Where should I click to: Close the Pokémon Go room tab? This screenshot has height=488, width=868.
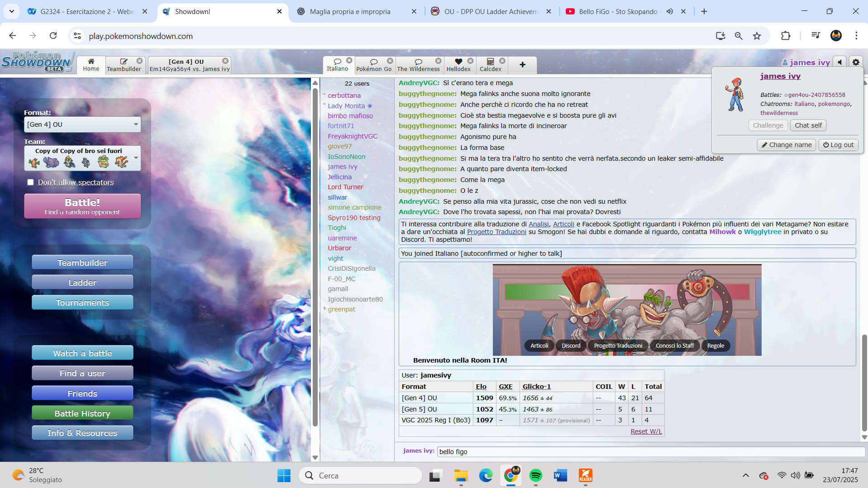[390, 61]
